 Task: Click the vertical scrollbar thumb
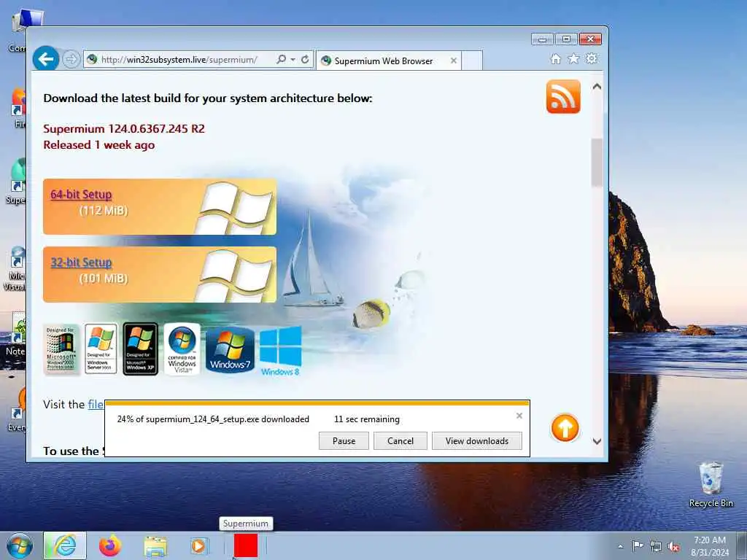coord(597,163)
